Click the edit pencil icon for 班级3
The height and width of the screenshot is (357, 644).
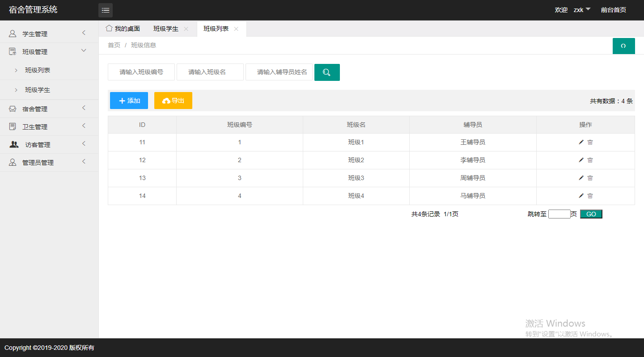click(x=581, y=178)
